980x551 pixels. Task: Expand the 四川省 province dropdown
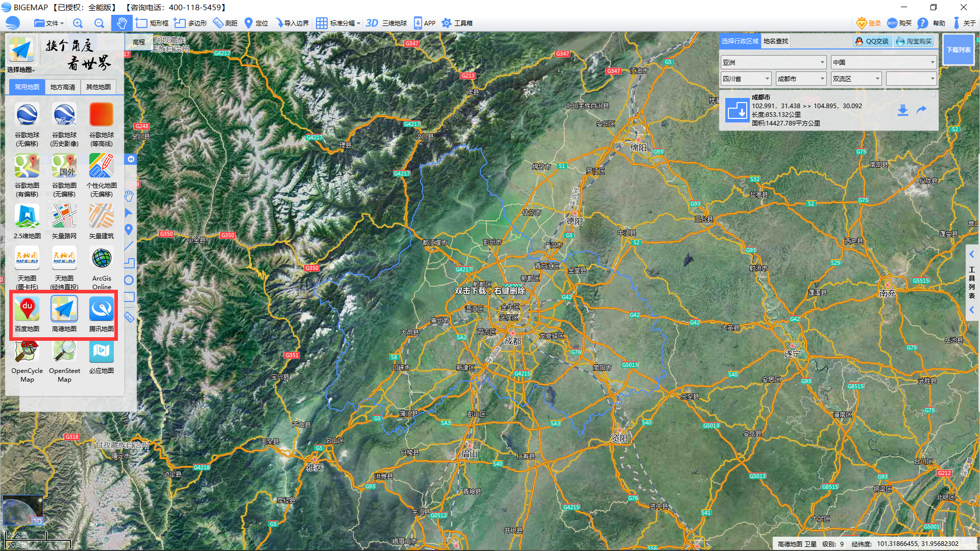tap(767, 79)
